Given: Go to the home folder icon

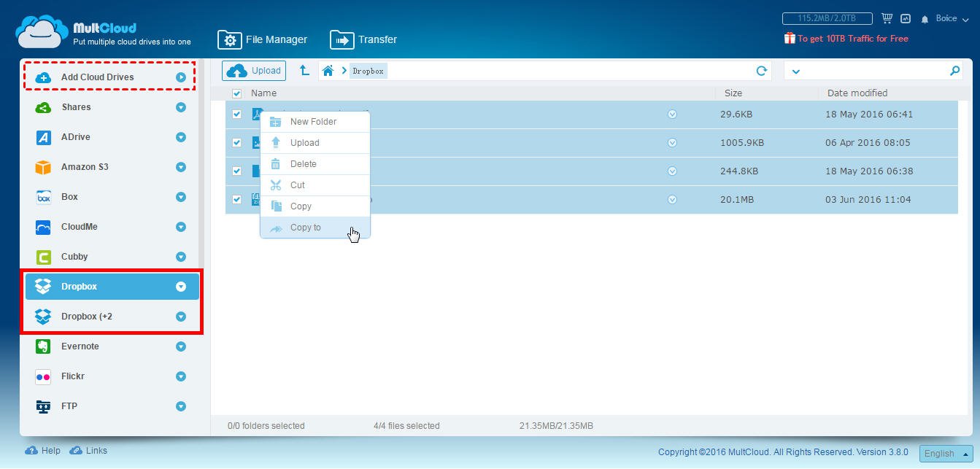Looking at the screenshot, I should [x=328, y=71].
